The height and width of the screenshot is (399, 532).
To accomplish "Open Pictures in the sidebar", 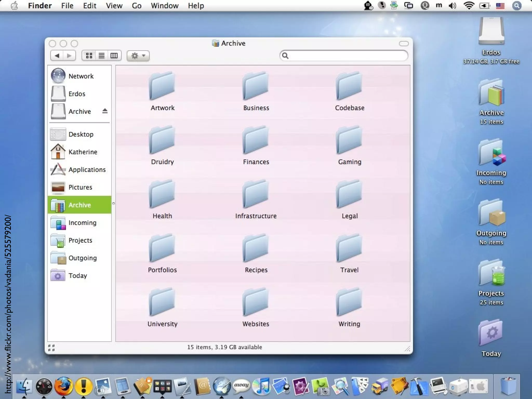I will pyautogui.click(x=79, y=187).
